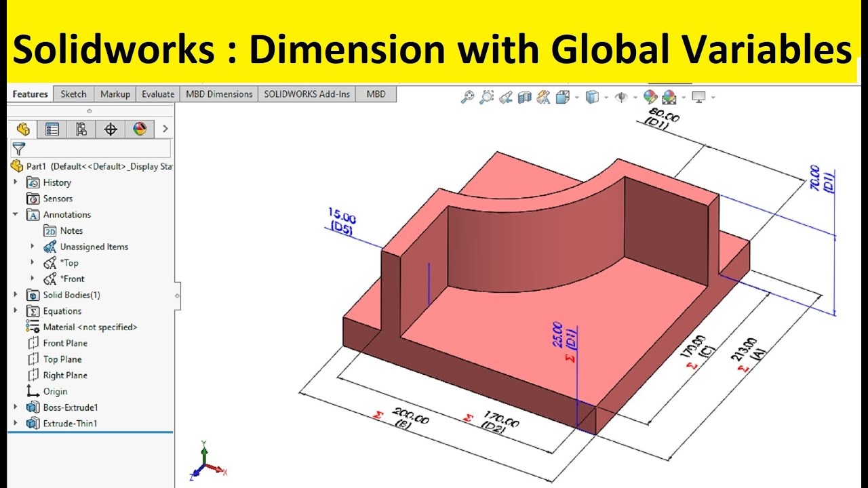Select Material <not specified> item
The image size is (868, 488).
click(x=81, y=327)
